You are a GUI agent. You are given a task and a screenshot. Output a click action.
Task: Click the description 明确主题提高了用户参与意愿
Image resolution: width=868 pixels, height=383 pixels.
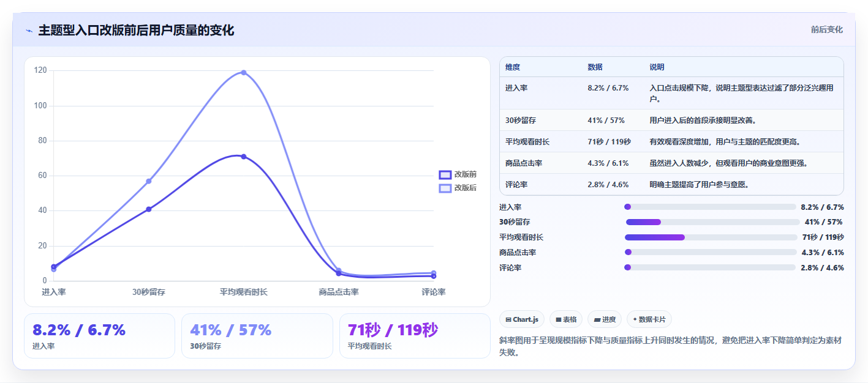(700, 184)
